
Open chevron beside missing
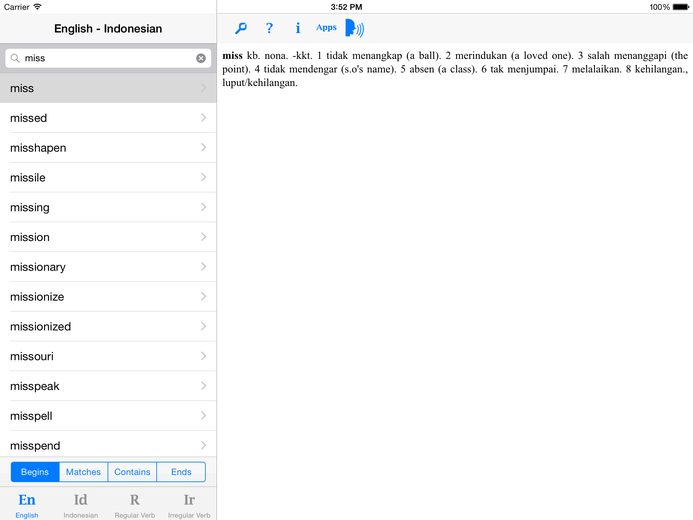coord(203,207)
